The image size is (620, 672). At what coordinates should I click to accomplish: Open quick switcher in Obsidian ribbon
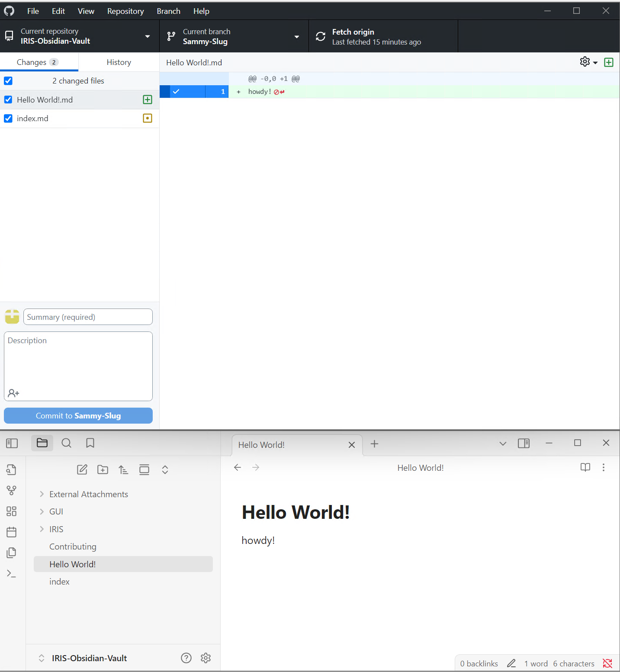pos(12,469)
